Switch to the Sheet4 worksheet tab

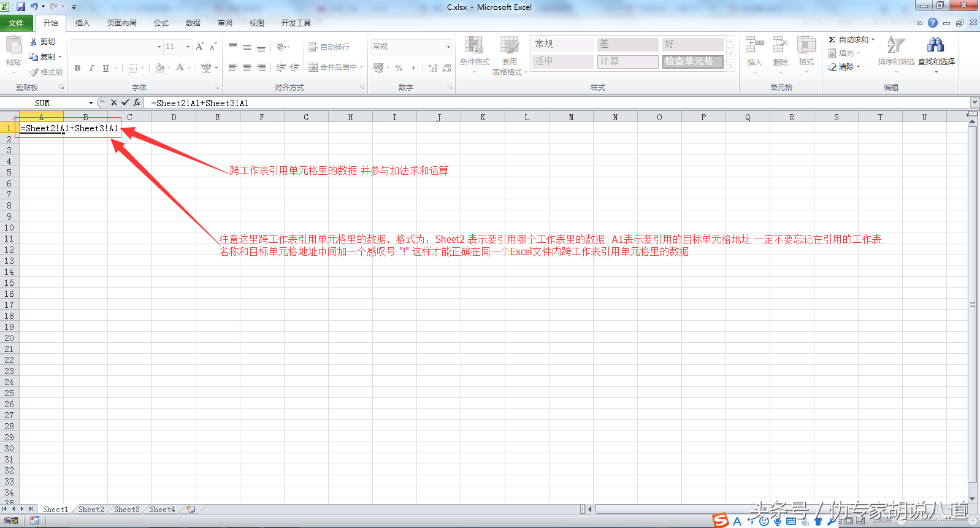[162, 510]
